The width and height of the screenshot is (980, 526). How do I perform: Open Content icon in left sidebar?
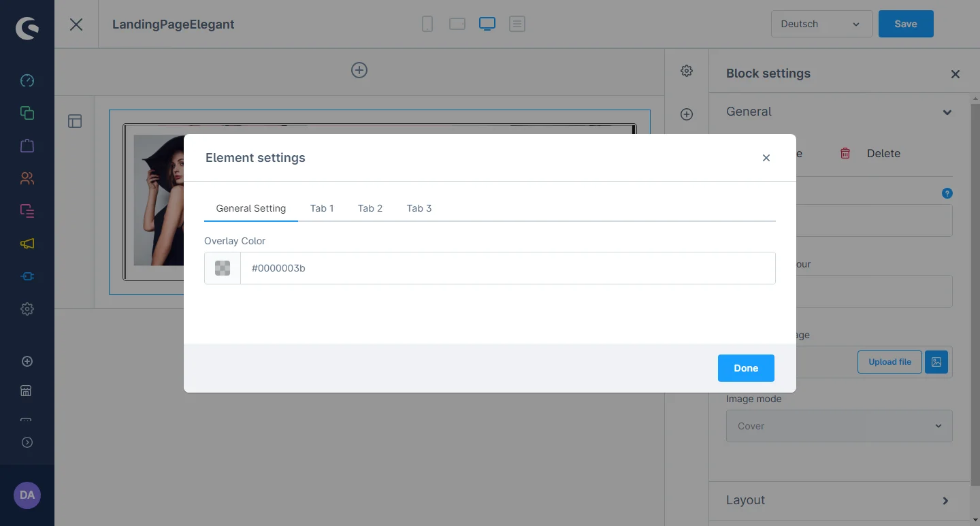point(27,211)
